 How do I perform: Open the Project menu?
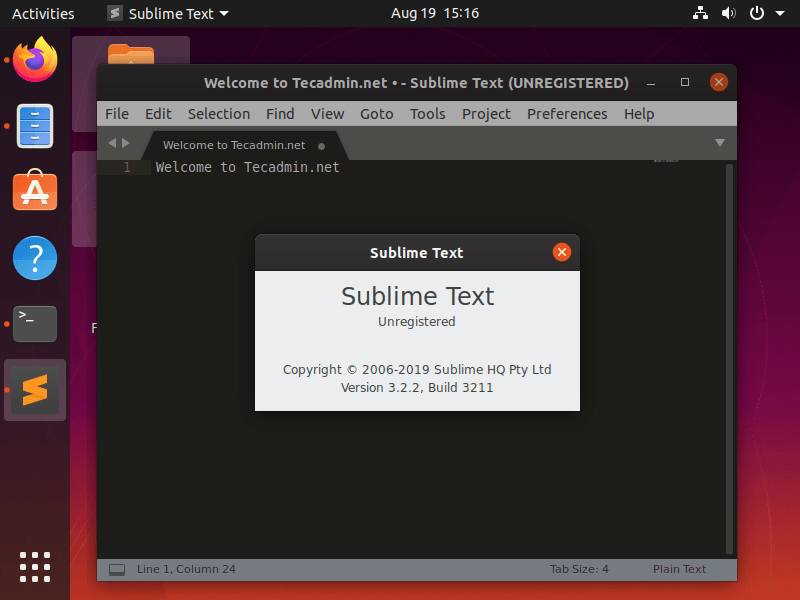click(486, 114)
